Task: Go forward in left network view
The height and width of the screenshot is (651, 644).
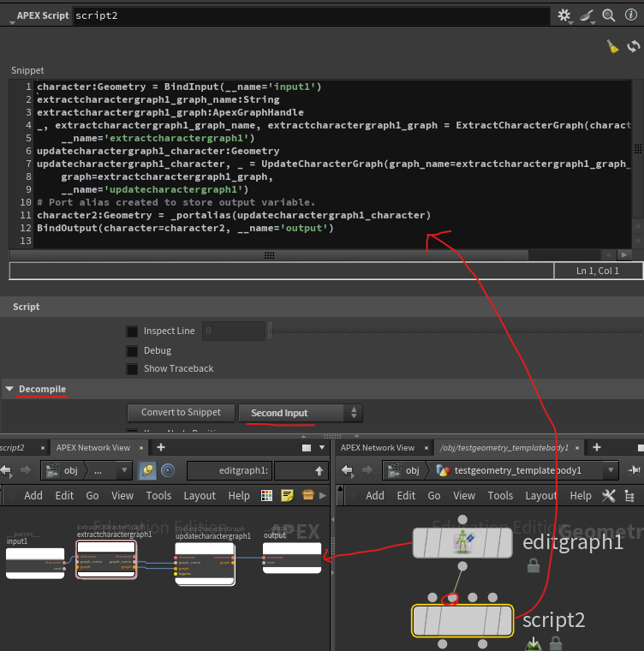Action: tap(26, 470)
